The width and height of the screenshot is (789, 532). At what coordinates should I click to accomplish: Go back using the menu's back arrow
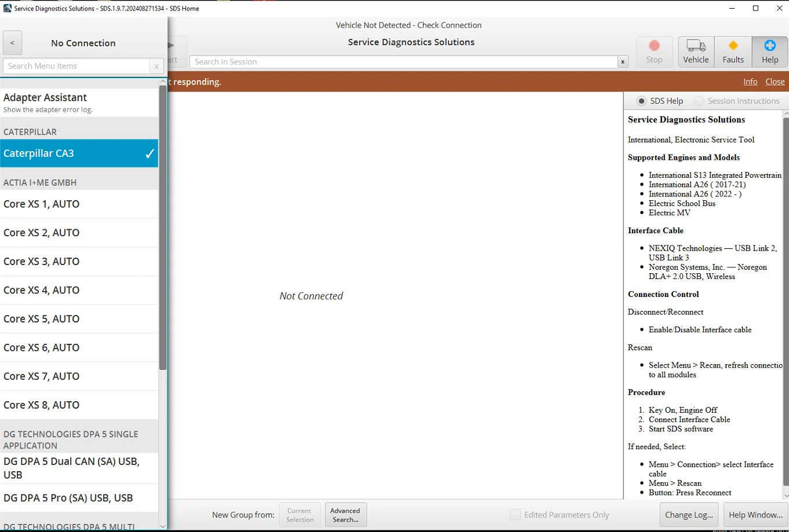pos(12,43)
